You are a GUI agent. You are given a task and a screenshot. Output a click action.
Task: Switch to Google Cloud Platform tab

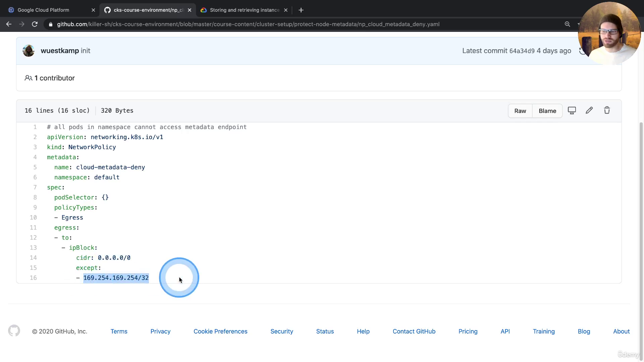tap(44, 10)
